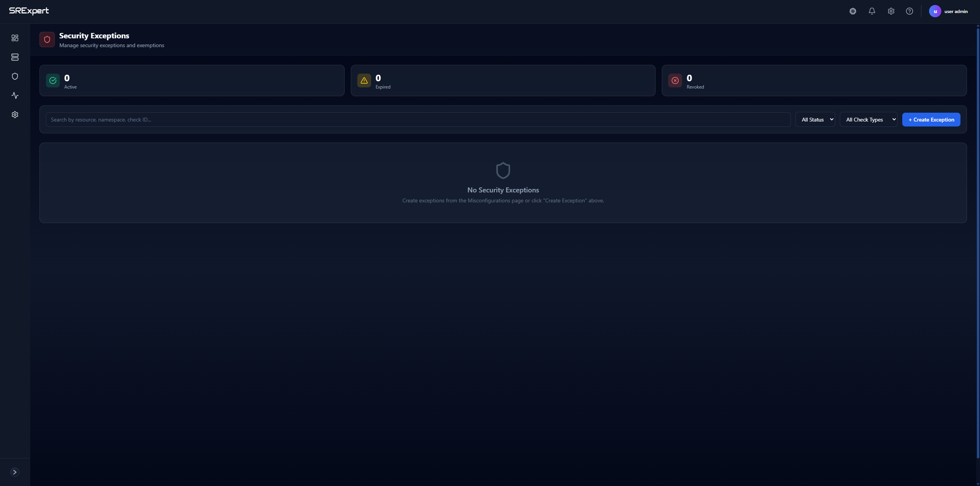Viewport: 980px width, 486px height.
Task: Click the Expired exceptions warning card
Action: tap(503, 80)
